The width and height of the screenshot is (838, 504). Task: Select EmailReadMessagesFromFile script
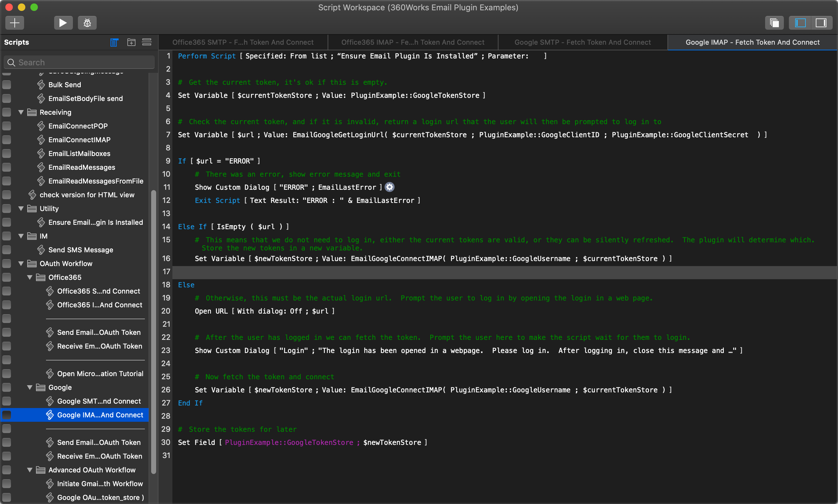pyautogui.click(x=96, y=181)
